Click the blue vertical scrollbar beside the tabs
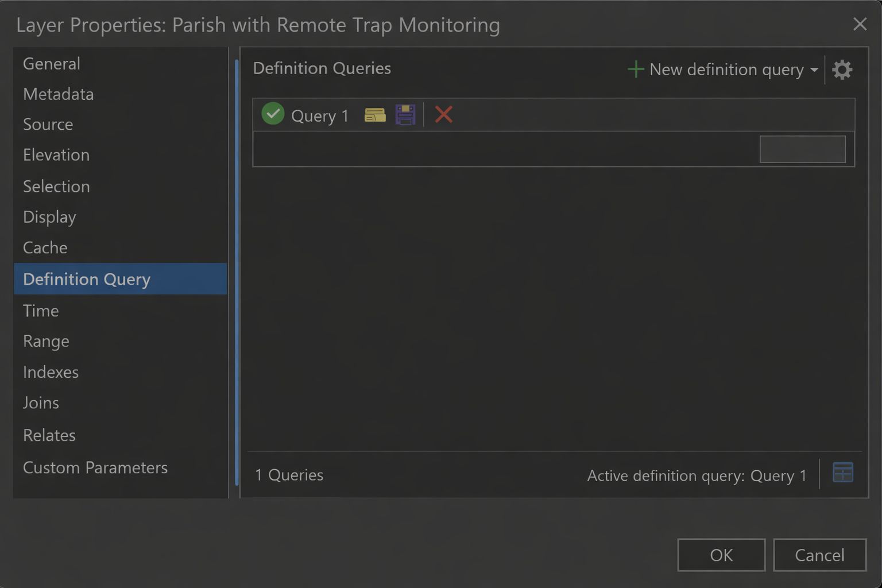Image resolution: width=882 pixels, height=588 pixels. coord(237,272)
